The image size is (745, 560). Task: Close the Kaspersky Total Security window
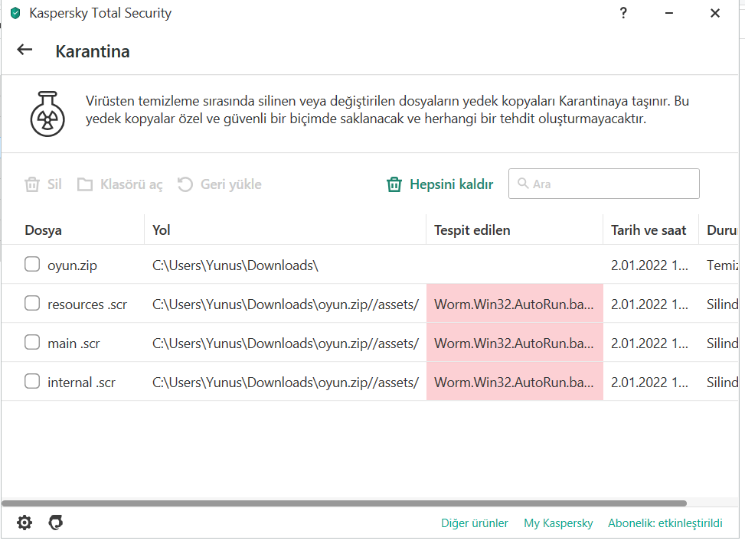pos(715,13)
